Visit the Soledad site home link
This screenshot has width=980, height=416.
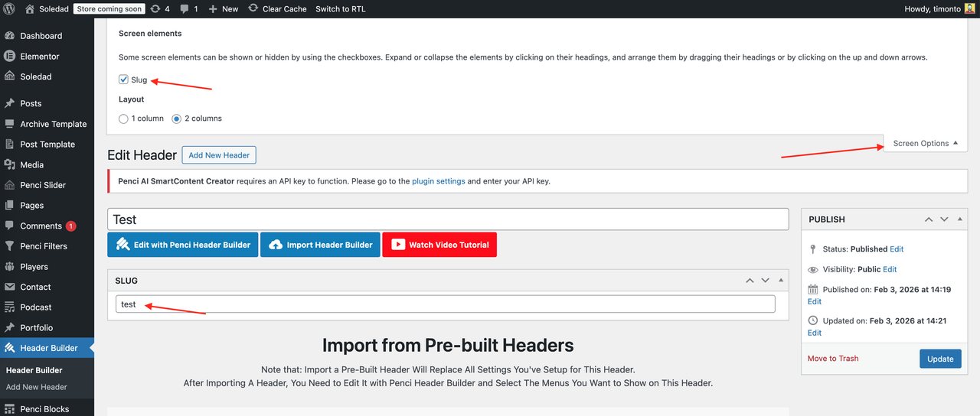tap(46, 8)
